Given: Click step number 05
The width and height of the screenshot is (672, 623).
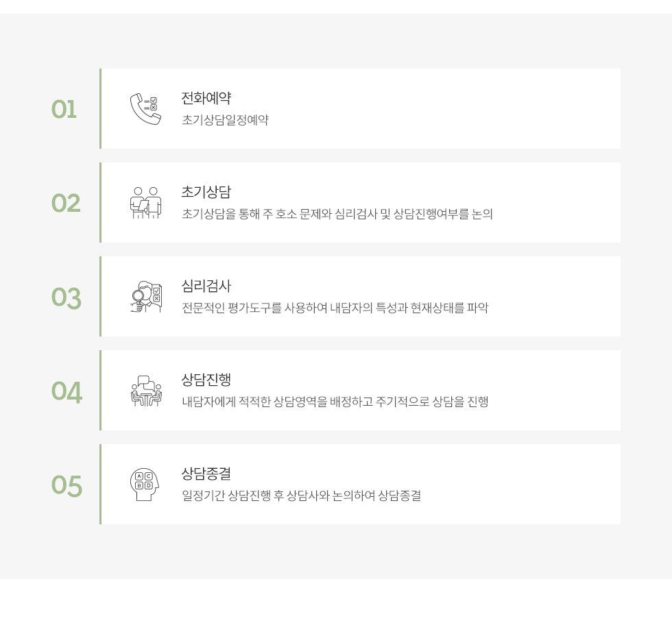Looking at the screenshot, I should 67,485.
